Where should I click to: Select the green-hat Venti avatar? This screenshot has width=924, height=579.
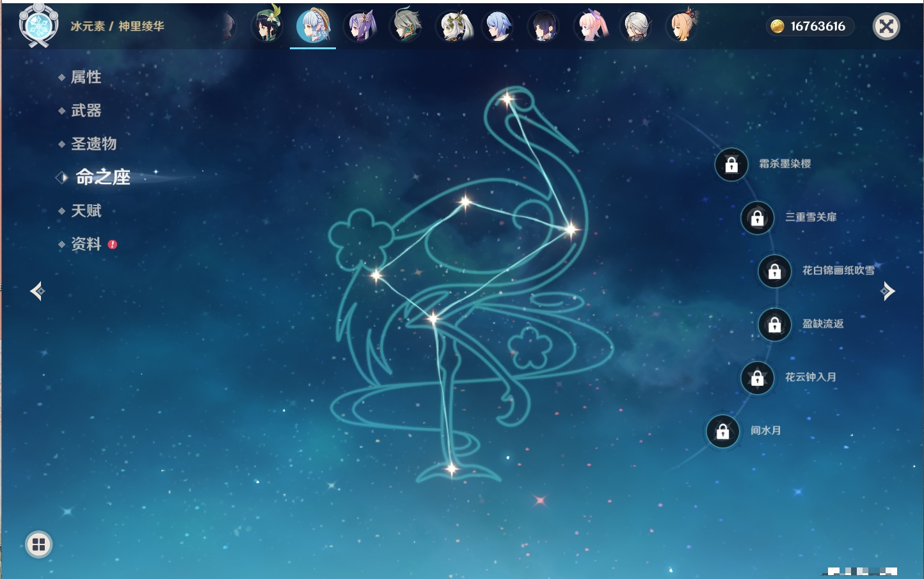tap(267, 26)
